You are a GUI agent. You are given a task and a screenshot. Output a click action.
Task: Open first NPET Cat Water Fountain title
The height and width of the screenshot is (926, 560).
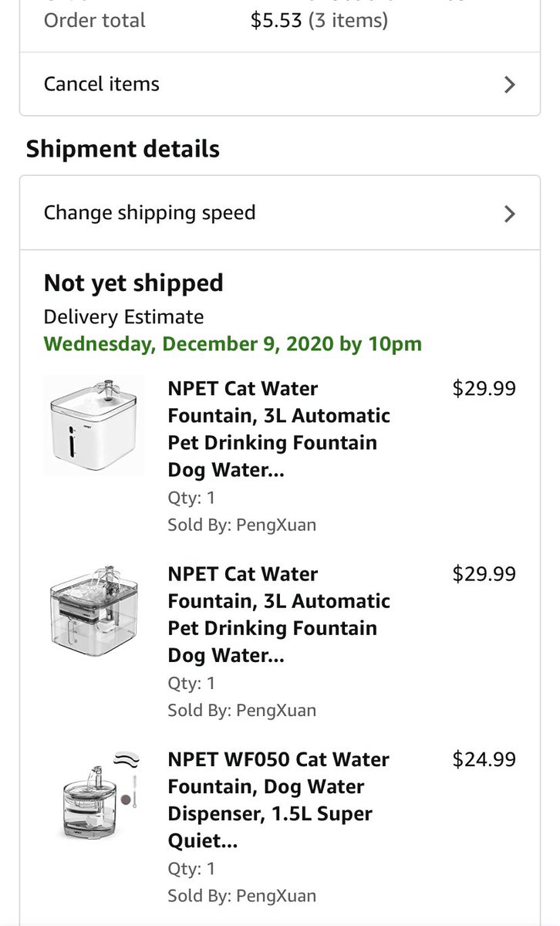(278, 429)
